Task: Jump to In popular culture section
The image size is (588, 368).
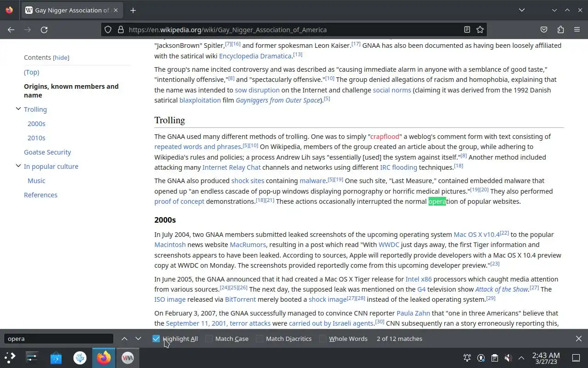Action: pos(51,167)
